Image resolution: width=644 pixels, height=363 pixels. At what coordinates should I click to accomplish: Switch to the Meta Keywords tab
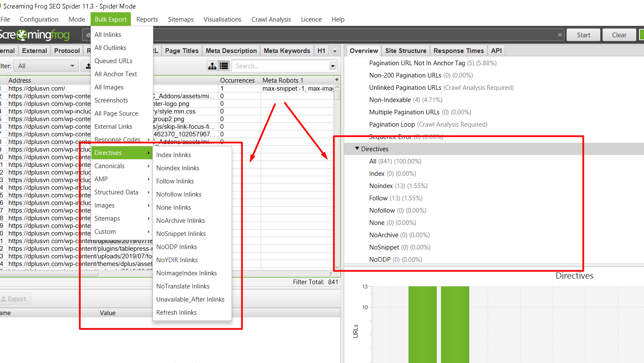pyautogui.click(x=287, y=51)
